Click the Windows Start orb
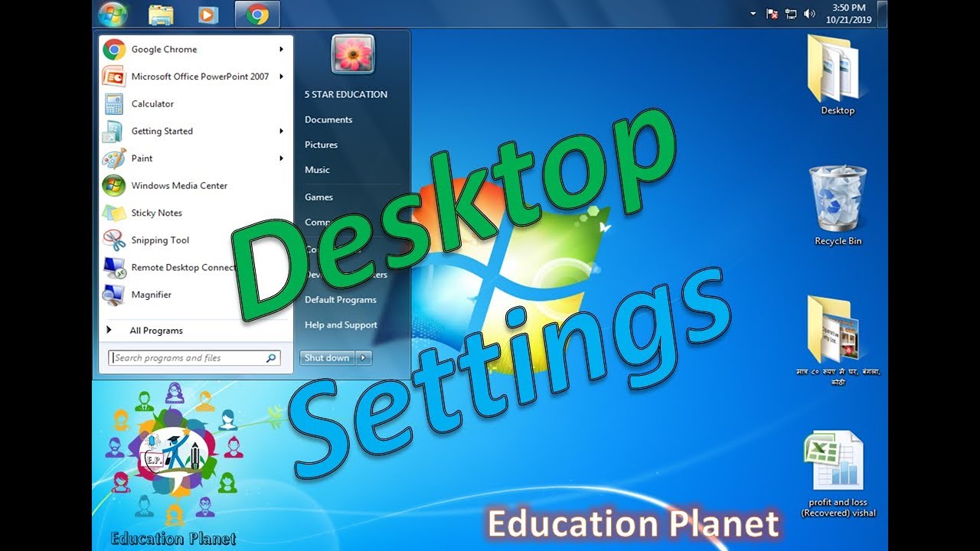This screenshot has width=980, height=551. point(113,14)
